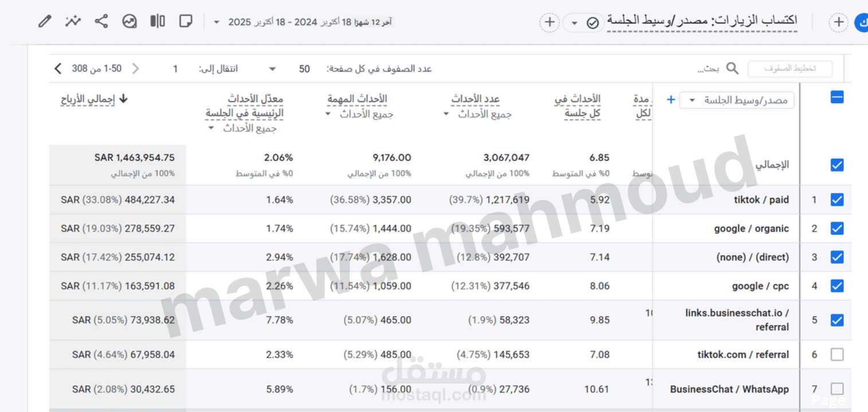Uncheck the tiktok / paid row checkbox

tap(837, 199)
